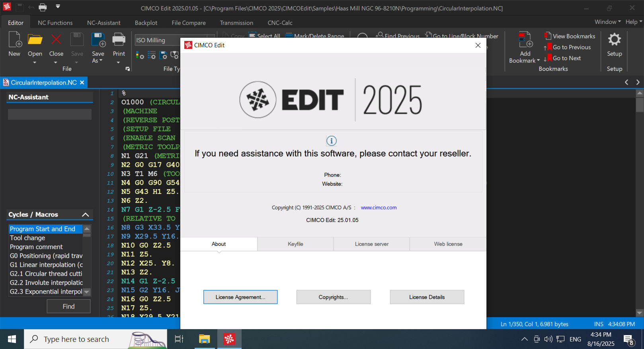
Task: Click the red X Close file icon
Action: pos(56,40)
